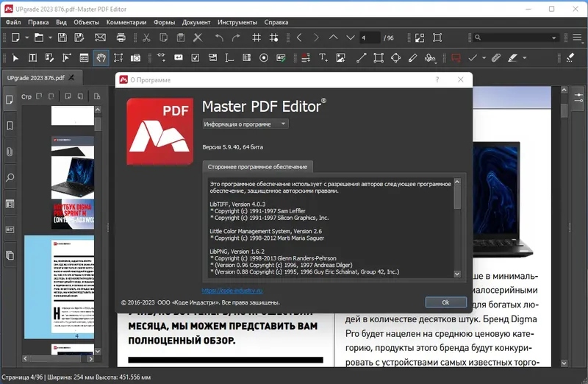Go to previous page up arrow

pos(333,38)
